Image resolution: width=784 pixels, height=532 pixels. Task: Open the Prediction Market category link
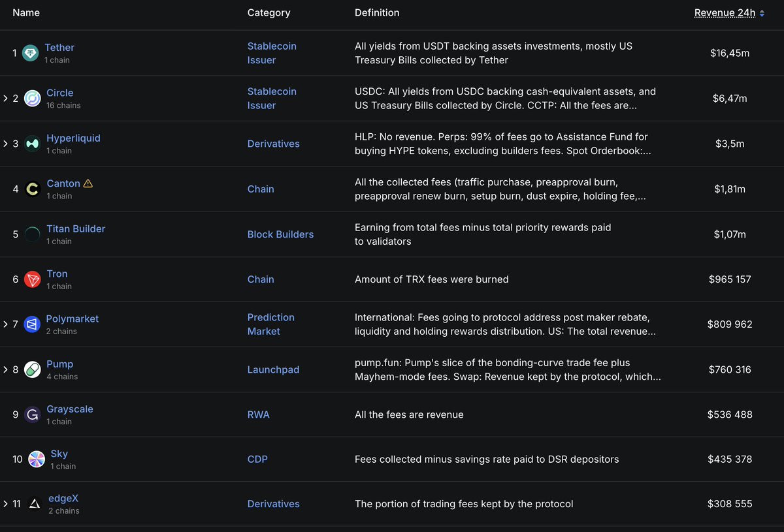[x=271, y=324]
